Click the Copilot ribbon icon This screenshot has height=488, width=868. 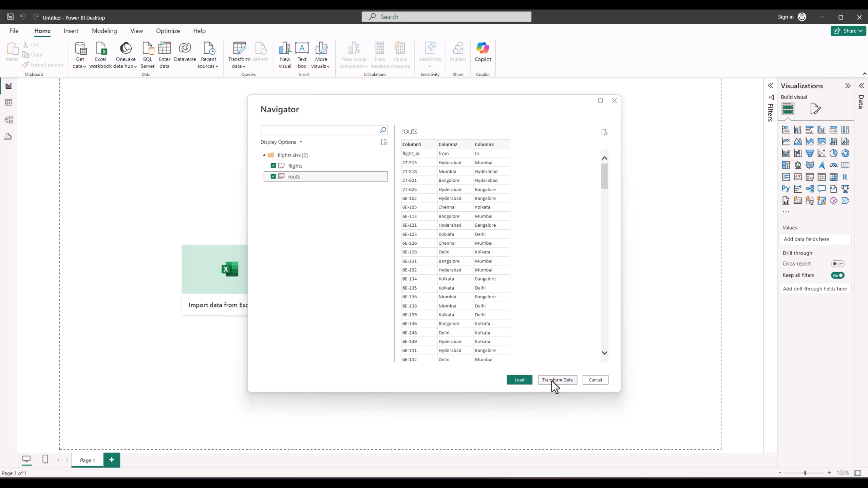point(483,52)
